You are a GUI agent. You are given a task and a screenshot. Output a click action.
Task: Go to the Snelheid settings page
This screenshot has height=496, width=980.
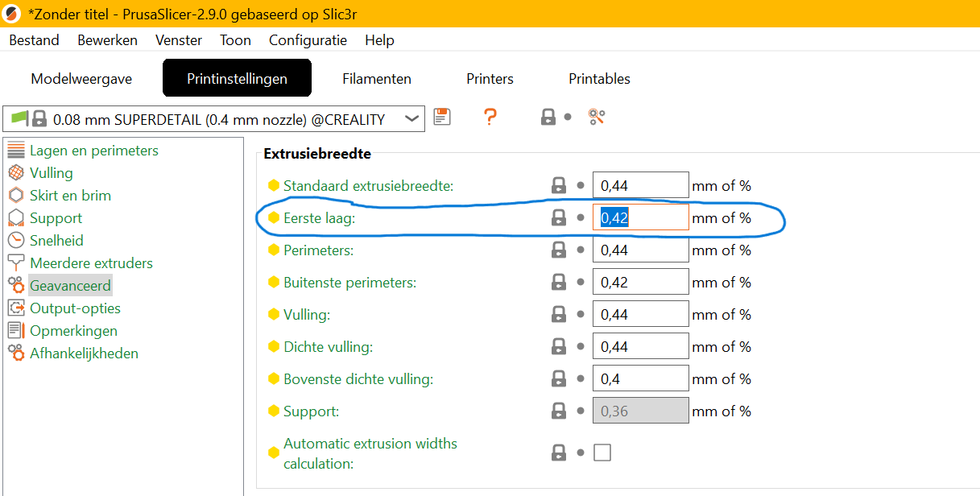[x=56, y=241]
